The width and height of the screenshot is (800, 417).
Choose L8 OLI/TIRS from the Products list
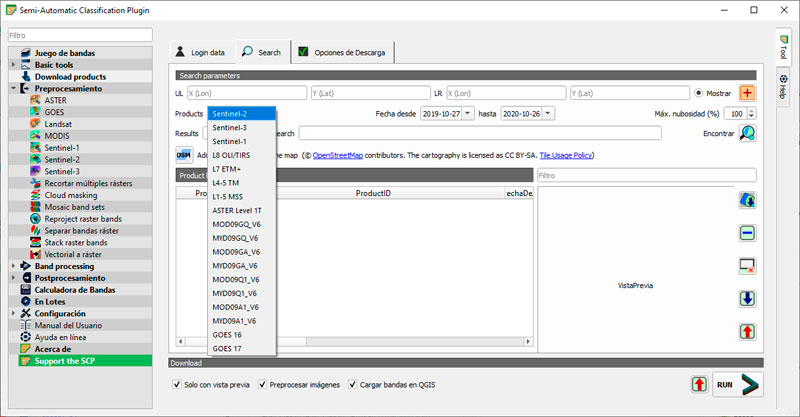tap(242, 155)
